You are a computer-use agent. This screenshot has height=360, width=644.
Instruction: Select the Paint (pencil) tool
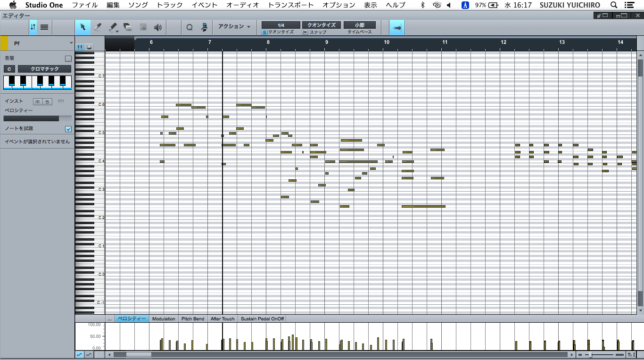[113, 27]
